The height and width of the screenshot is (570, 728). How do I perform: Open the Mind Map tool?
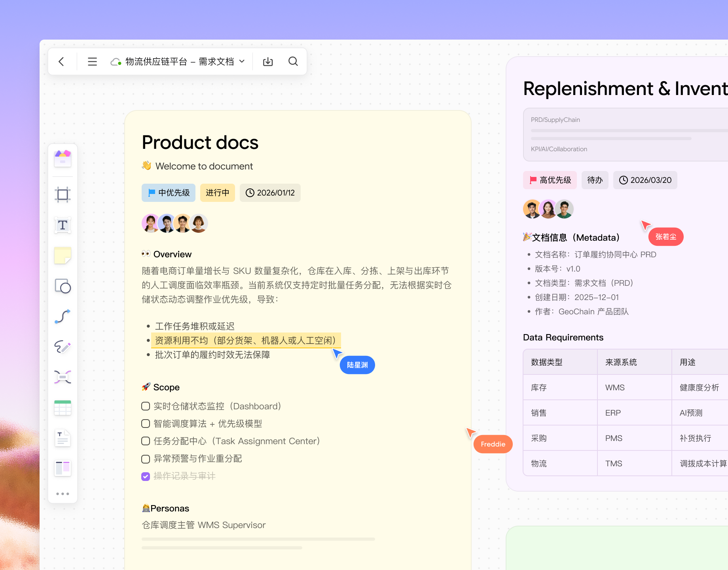[62, 377]
